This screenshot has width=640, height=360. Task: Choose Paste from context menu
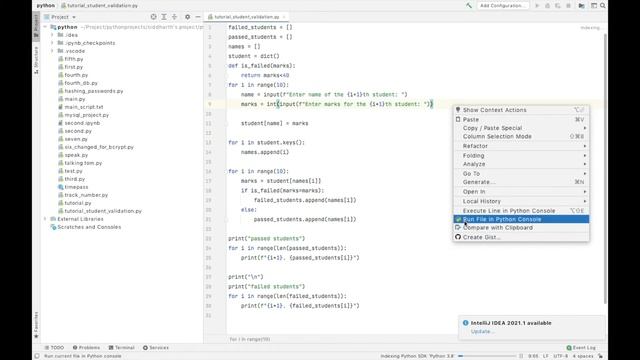click(521, 120)
